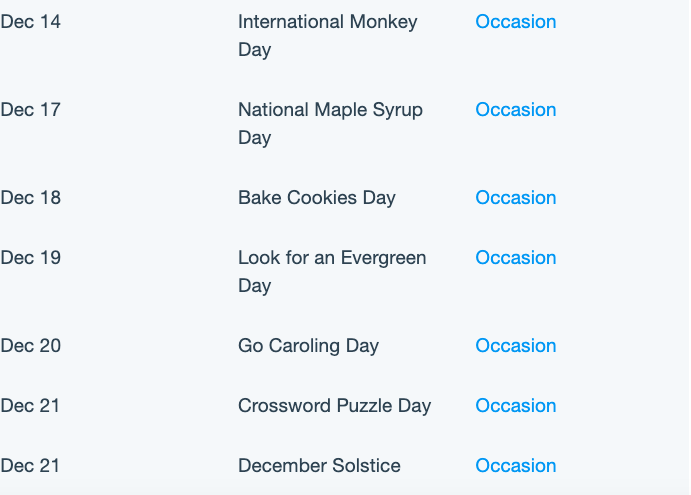
Task: Open the Occasion link for Go Caroling Day
Action: click(516, 346)
